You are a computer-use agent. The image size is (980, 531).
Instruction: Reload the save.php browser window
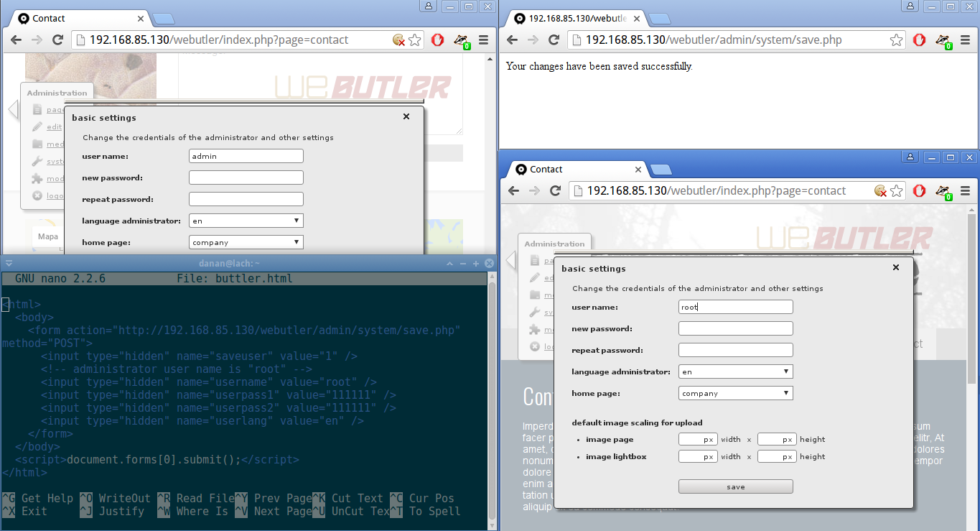[554, 40]
